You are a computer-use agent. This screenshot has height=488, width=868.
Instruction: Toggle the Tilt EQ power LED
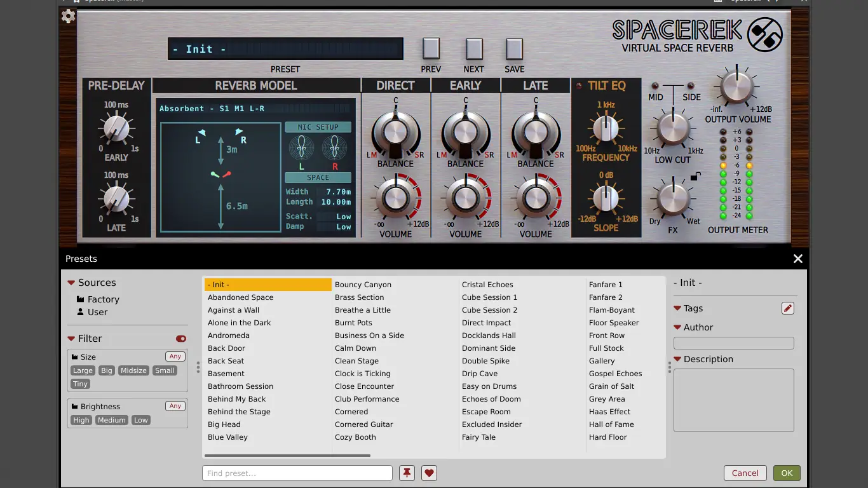579,86
